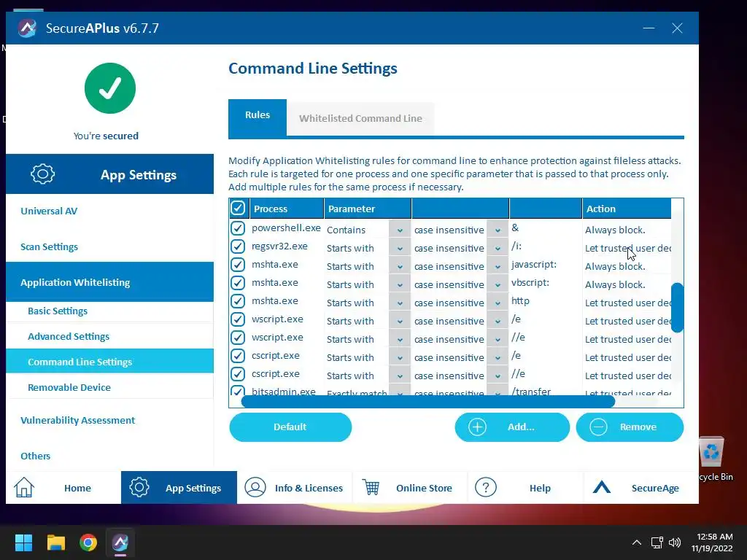Image resolution: width=747 pixels, height=560 pixels.
Task: Open Others section in sidebar
Action: pyautogui.click(x=35, y=456)
